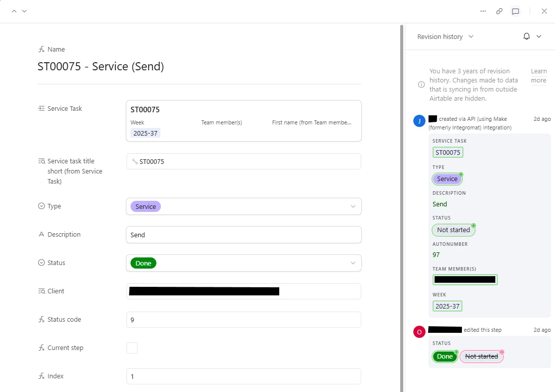Click the formula icon beside Index
Screen dimensions: 555x392
[41, 376]
